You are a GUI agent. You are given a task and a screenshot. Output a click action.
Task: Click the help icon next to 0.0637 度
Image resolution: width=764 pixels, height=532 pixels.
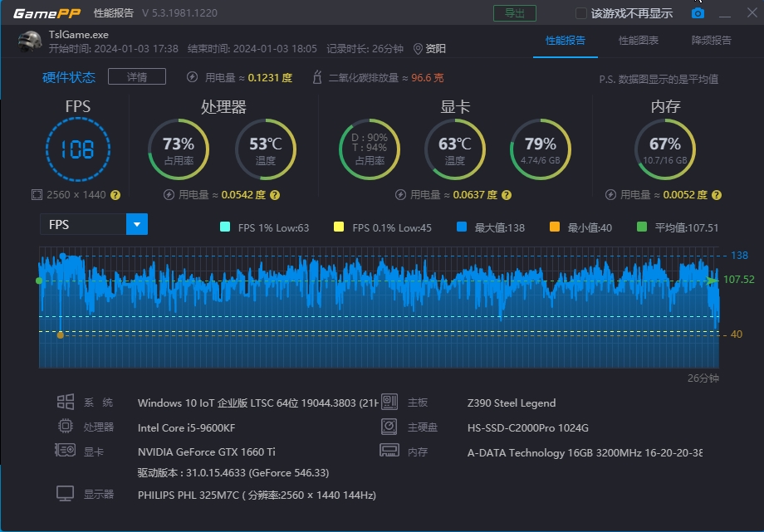coord(507,195)
